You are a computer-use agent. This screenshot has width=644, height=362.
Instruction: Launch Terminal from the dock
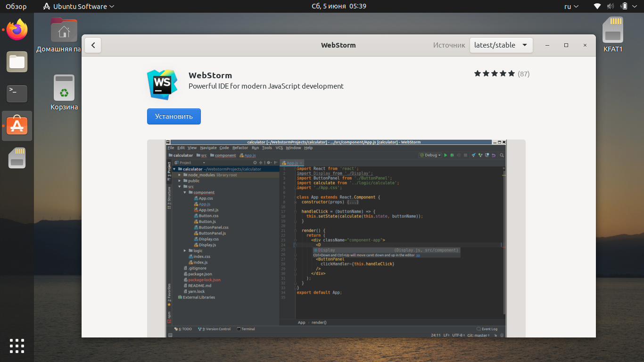(17, 93)
